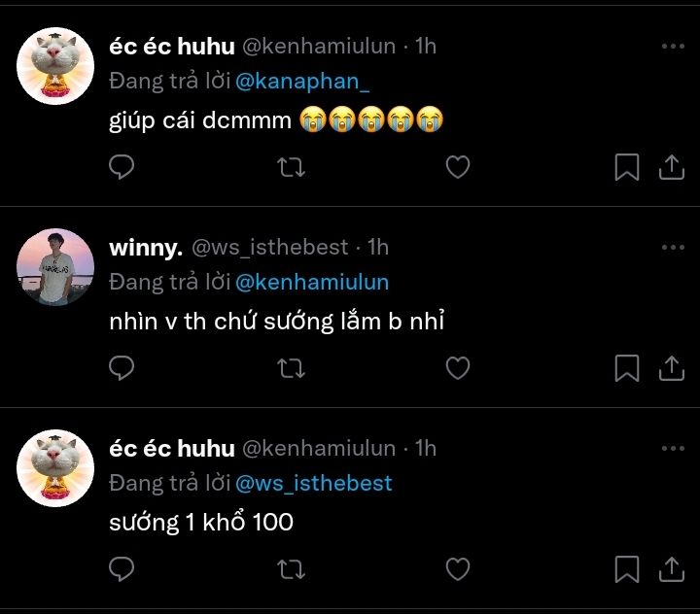Screen dimensions: 700x614
Task: Like the "giúp cái dcmmm" tweet
Action: 457,167
